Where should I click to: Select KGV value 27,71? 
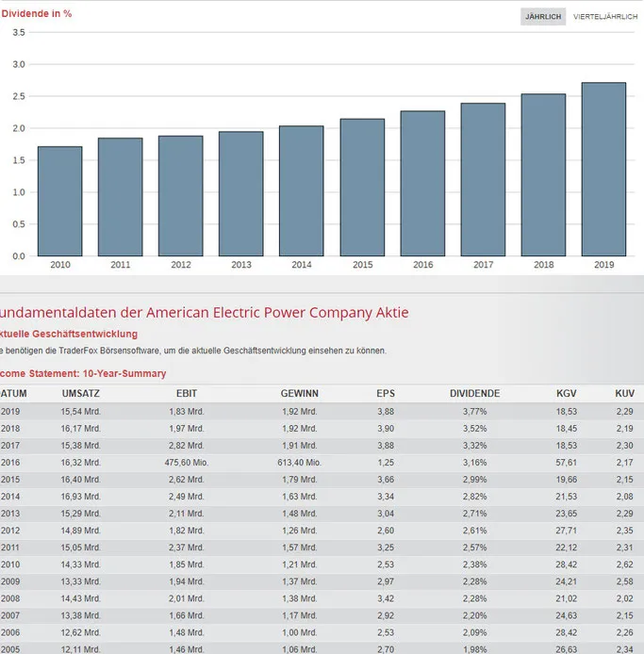(x=567, y=531)
